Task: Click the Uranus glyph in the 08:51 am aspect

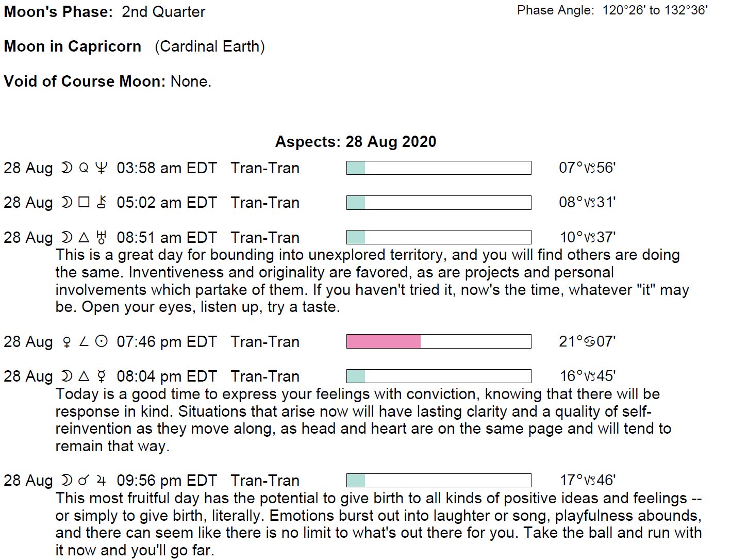Action: point(102,237)
